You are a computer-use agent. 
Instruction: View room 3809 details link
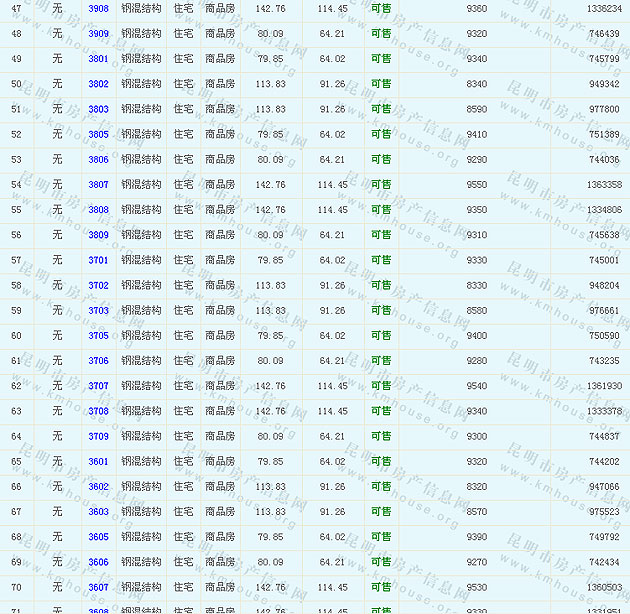[x=98, y=235]
